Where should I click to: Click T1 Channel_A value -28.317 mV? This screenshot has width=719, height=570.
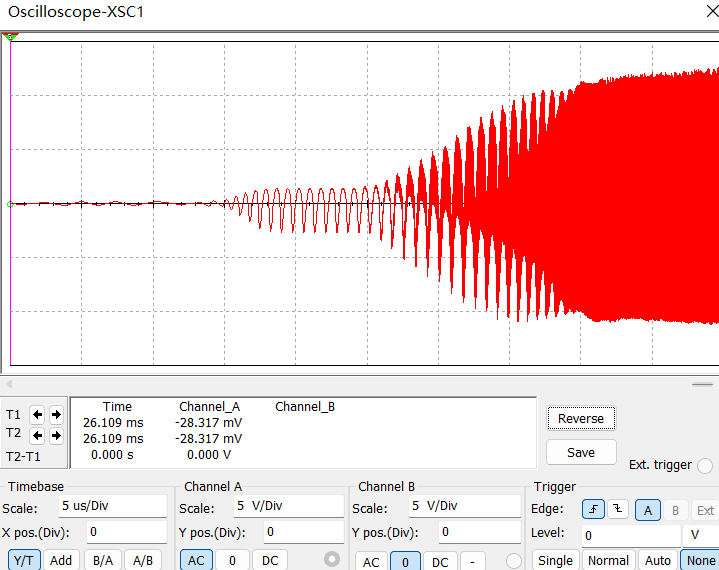[x=209, y=422]
